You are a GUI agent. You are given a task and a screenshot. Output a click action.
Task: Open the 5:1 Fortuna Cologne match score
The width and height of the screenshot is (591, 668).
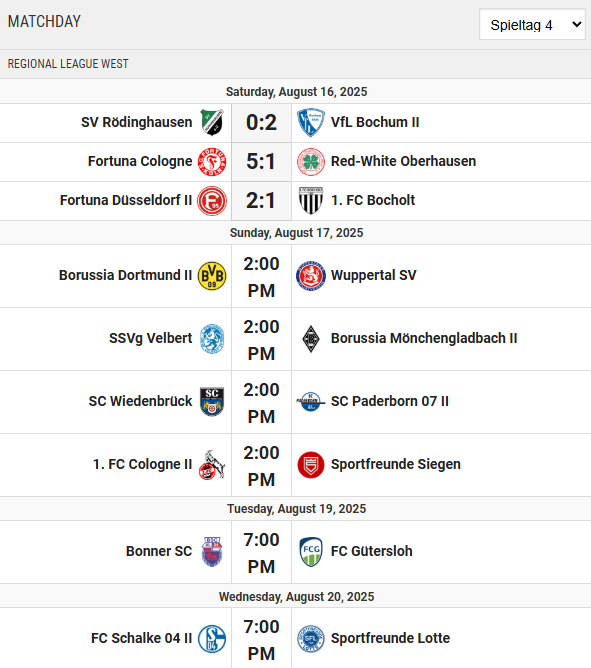(x=261, y=161)
